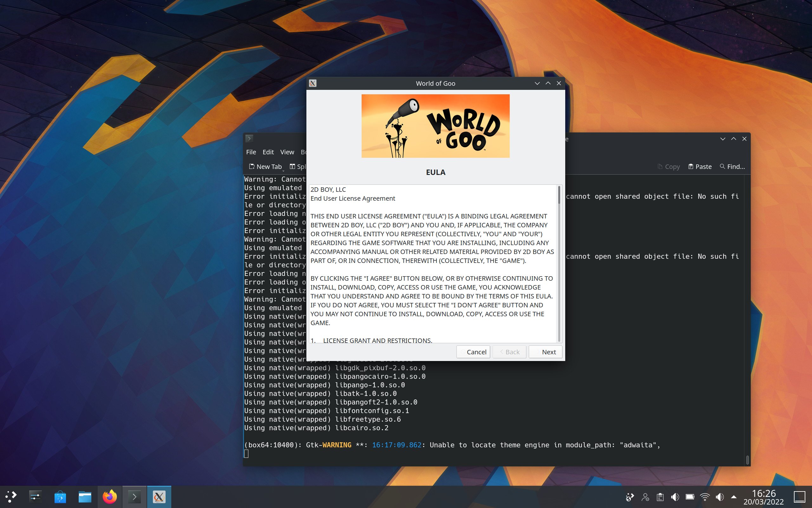
Task: Click the '2D BOY, LLC' line in the EULA
Action: (x=328, y=190)
